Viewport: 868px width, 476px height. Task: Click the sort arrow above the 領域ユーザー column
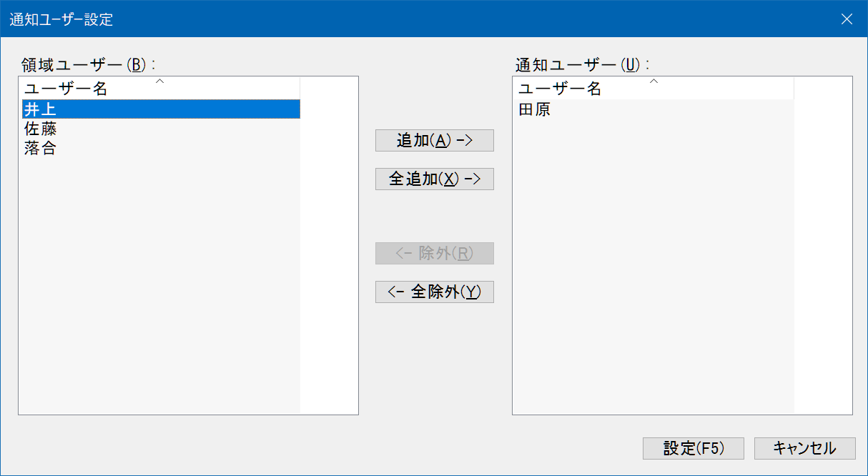coord(160,81)
